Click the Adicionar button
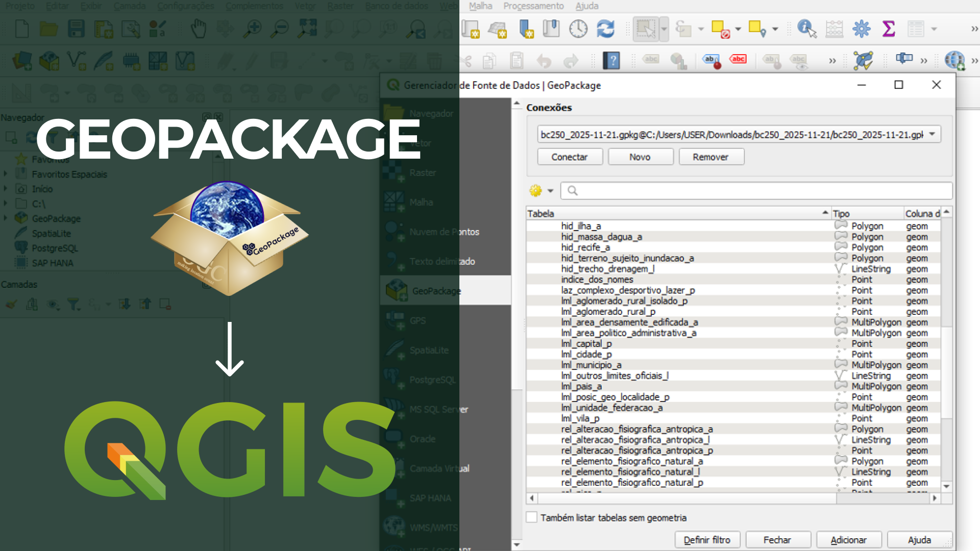This screenshot has height=551, width=980. (848, 540)
